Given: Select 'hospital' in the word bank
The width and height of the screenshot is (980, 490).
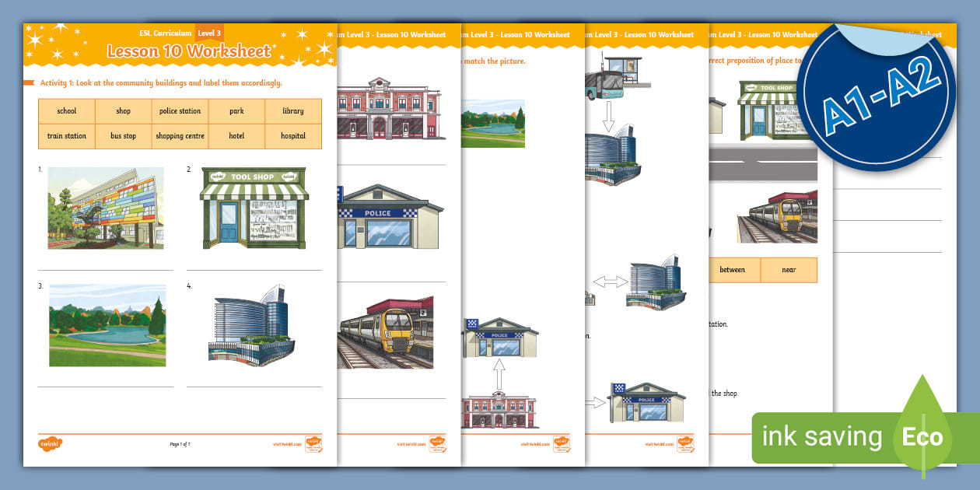Looking at the screenshot, I should click(x=292, y=136).
